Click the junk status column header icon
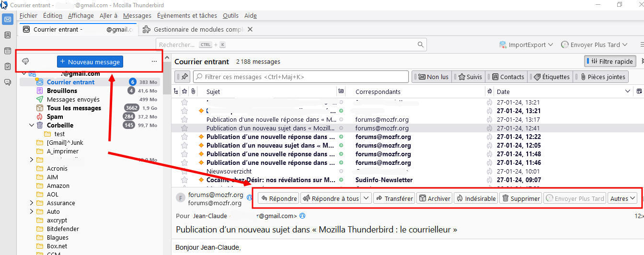This screenshot has width=644, height=255. [489, 91]
